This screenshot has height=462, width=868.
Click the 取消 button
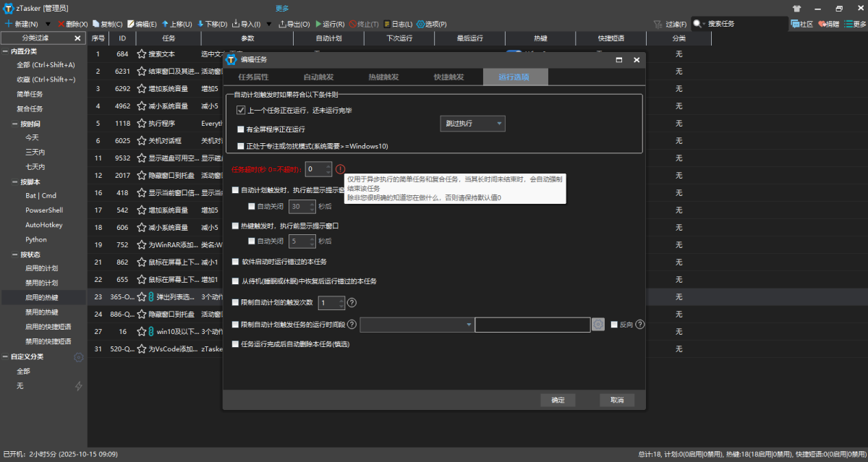point(616,400)
